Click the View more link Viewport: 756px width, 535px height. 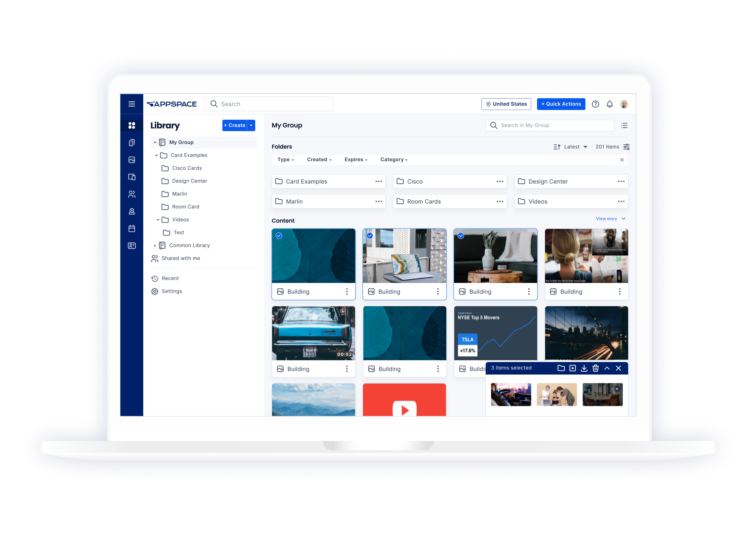tap(606, 218)
